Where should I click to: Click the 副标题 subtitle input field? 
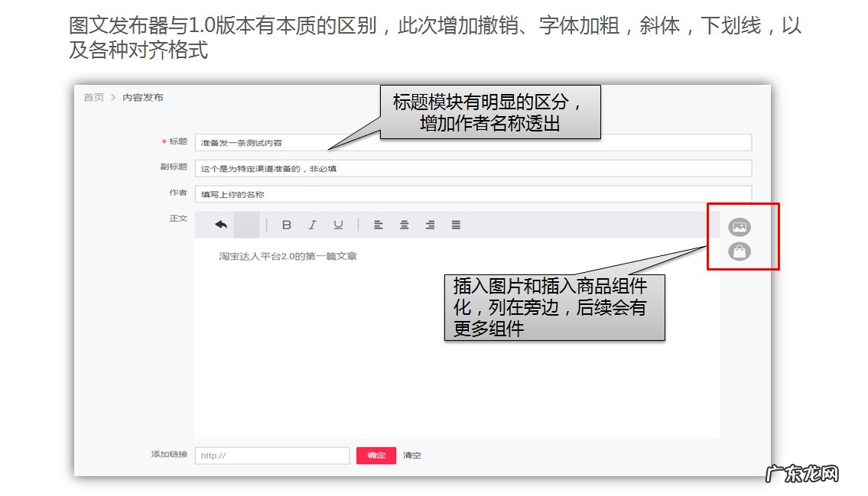pos(306,168)
